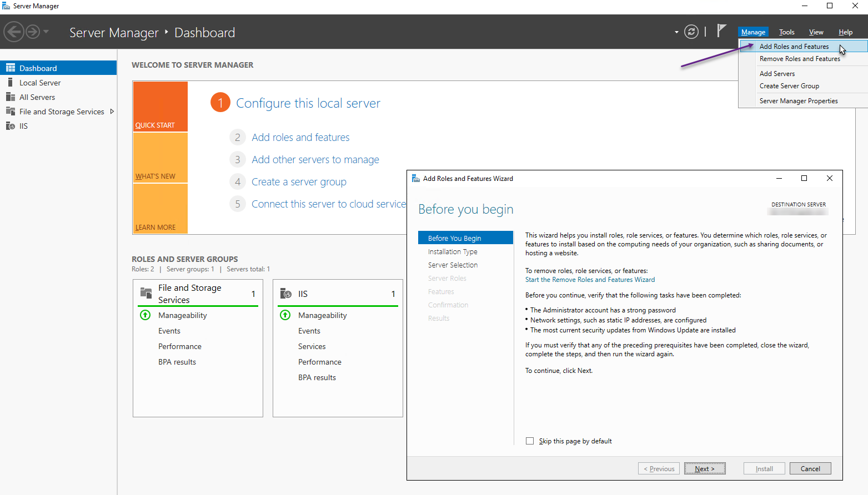The height and width of the screenshot is (495, 868).
Task: Open Events in the IIS tile
Action: click(x=309, y=331)
